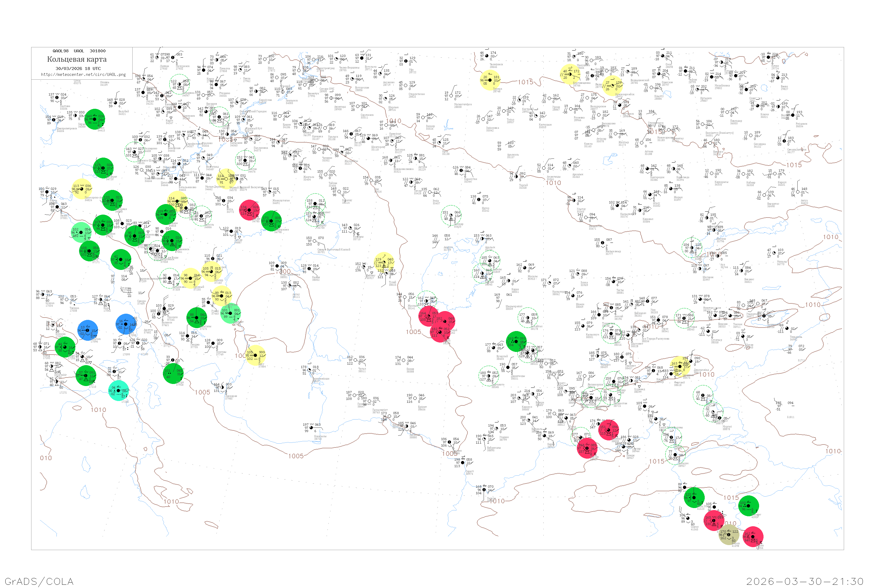The height and width of the screenshot is (588, 882).
Task: Click the dashed-circle Zherdevka station marker
Action: pos(180,84)
